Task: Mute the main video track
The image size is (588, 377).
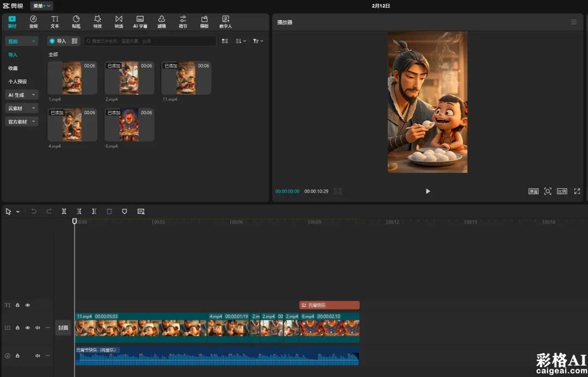Action: pos(38,327)
